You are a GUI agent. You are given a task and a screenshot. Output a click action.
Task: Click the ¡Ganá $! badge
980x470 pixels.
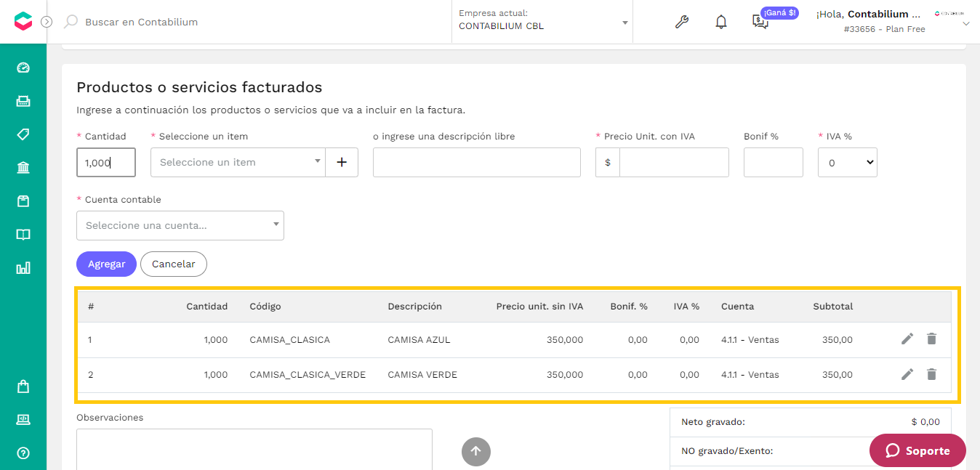[780, 13]
